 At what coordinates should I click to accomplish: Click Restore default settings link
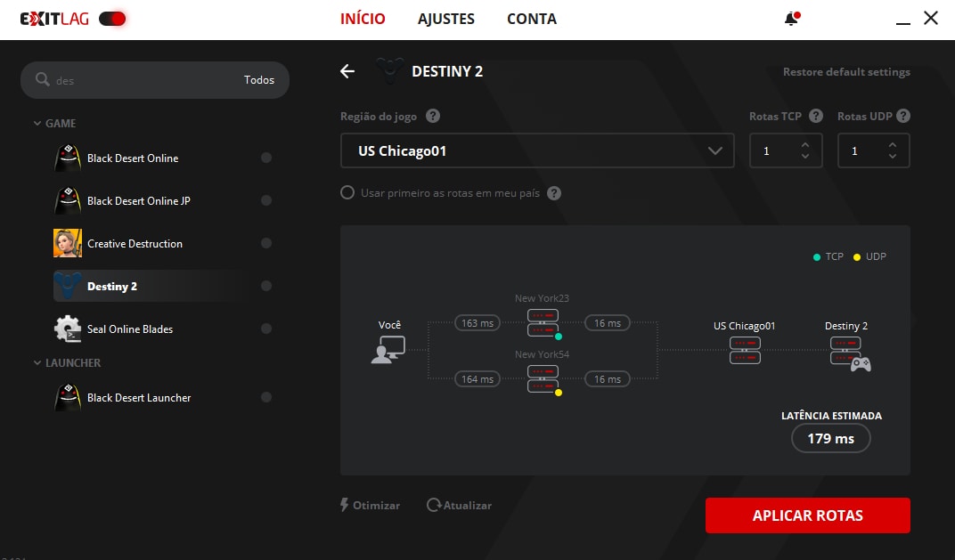tap(846, 72)
